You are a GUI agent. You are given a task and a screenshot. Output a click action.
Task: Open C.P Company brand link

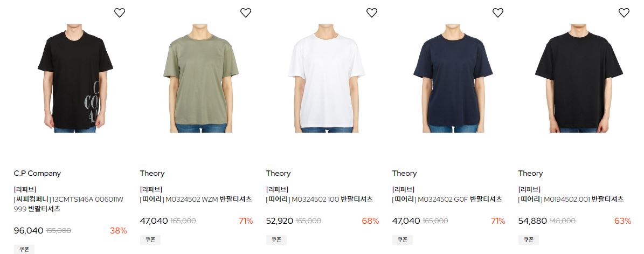37,174
